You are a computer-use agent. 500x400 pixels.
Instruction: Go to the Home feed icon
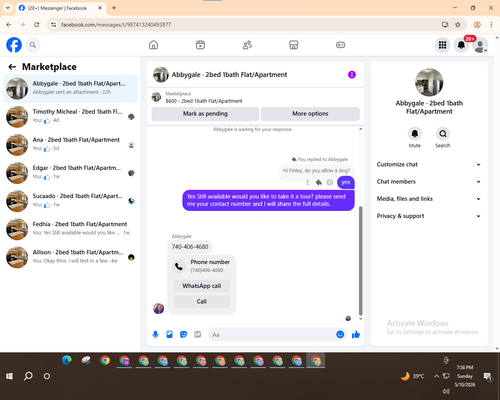(x=153, y=45)
